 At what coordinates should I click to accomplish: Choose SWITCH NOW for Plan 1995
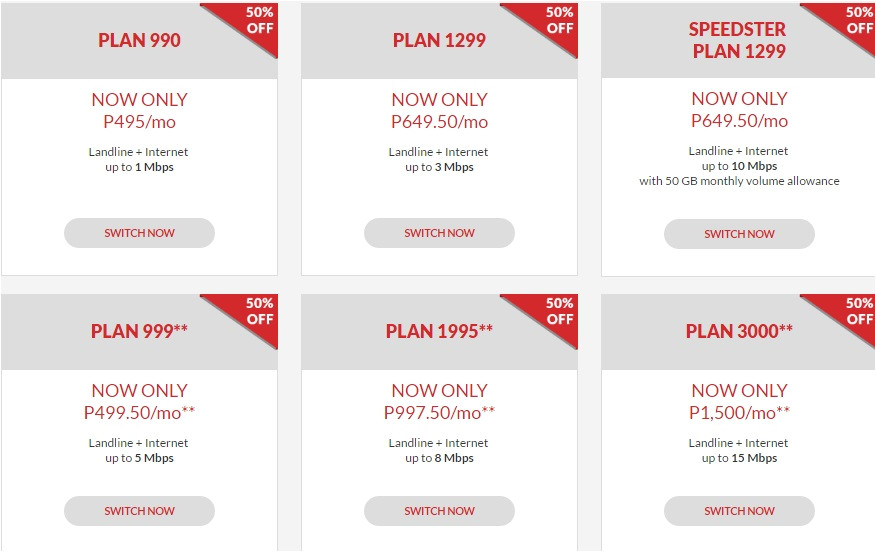click(439, 511)
